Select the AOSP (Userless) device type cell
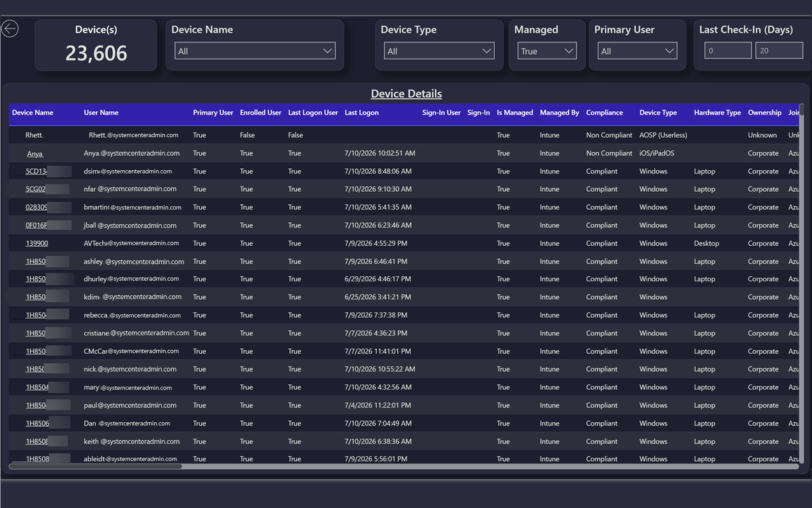 pyautogui.click(x=664, y=135)
